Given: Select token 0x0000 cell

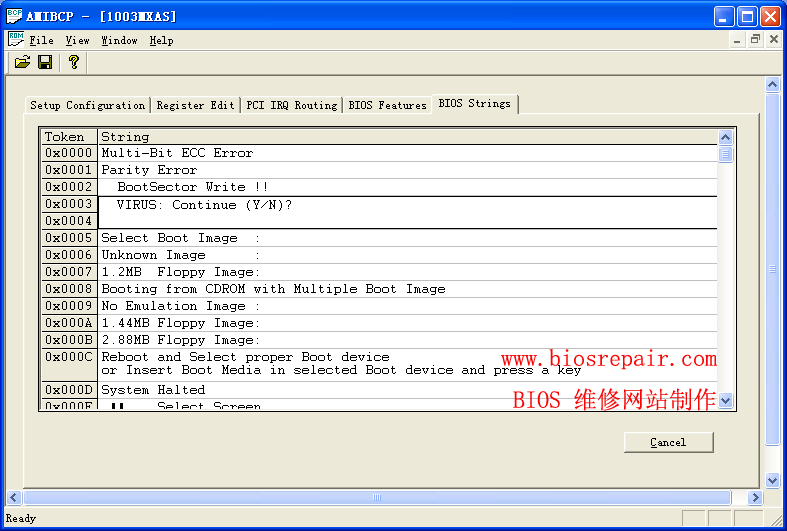Looking at the screenshot, I should click(x=69, y=153).
